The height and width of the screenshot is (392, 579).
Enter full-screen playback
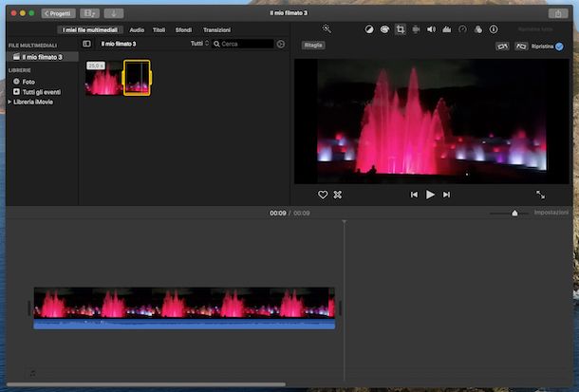tap(540, 195)
